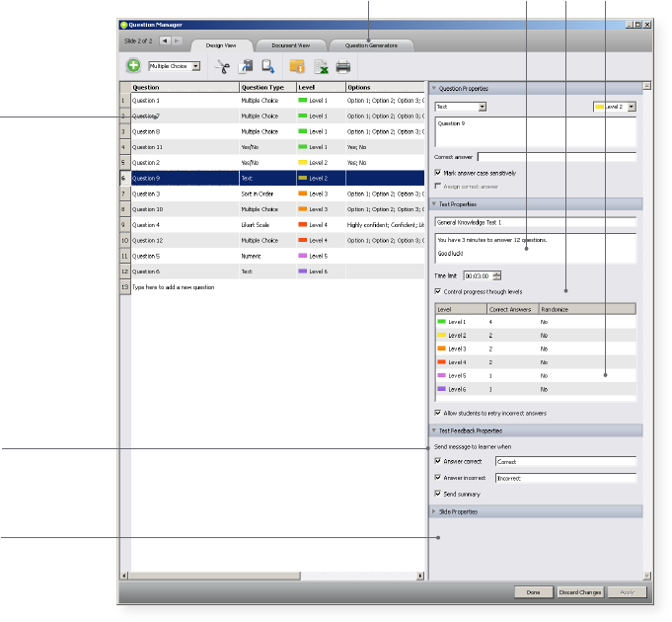Switch to the Document View tab
Screen dimensions: 672x622
coord(290,45)
